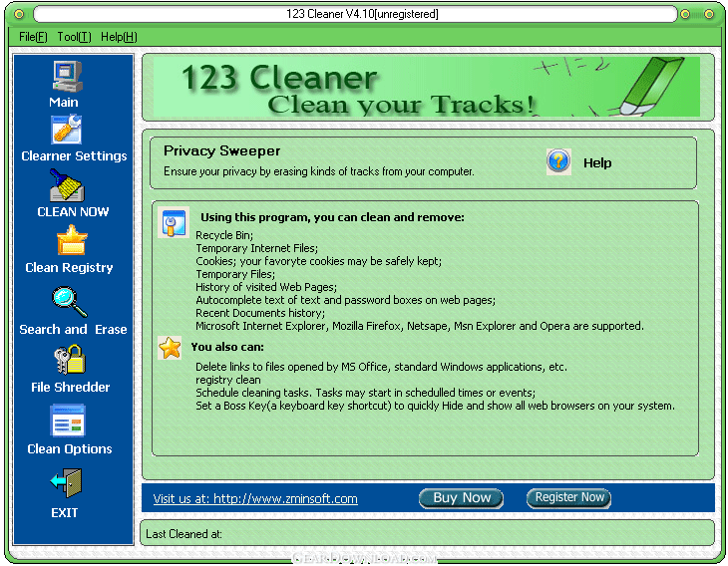Viewport: 728px width, 566px height.
Task: Click the CLEAN NOW broom icon
Action: coord(67,184)
